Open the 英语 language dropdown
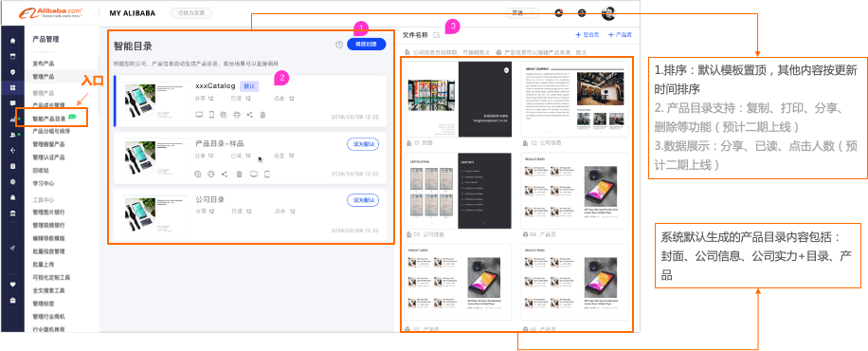 point(522,13)
